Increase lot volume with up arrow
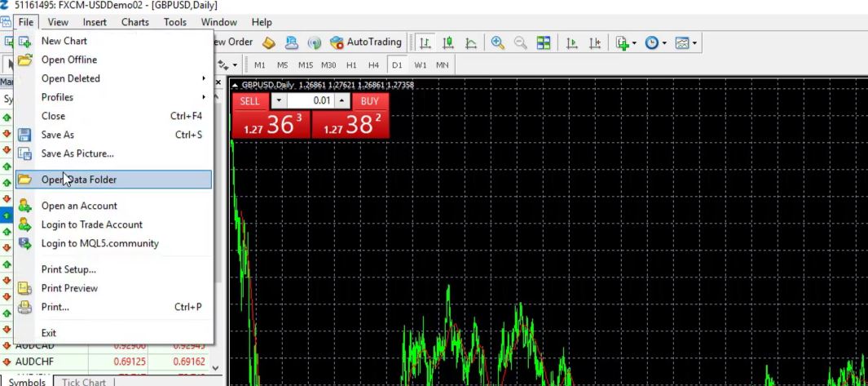The height and width of the screenshot is (386, 868). click(x=341, y=101)
